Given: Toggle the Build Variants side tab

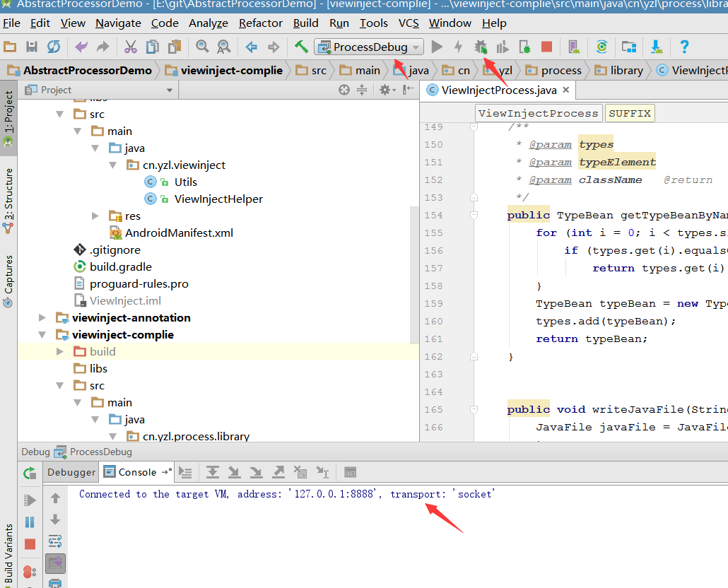Looking at the screenshot, I should tap(8, 555).
